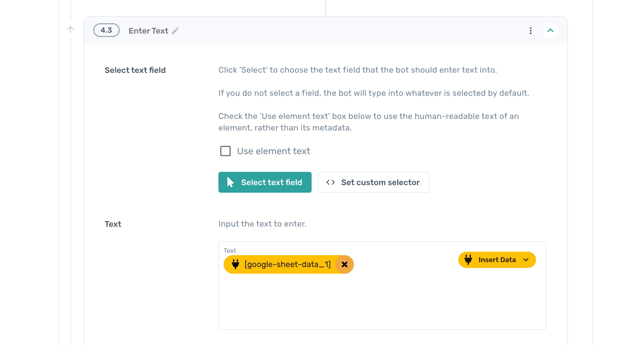Enable the Use element text checkbox
This screenshot has width=644, height=346.
pyautogui.click(x=225, y=151)
